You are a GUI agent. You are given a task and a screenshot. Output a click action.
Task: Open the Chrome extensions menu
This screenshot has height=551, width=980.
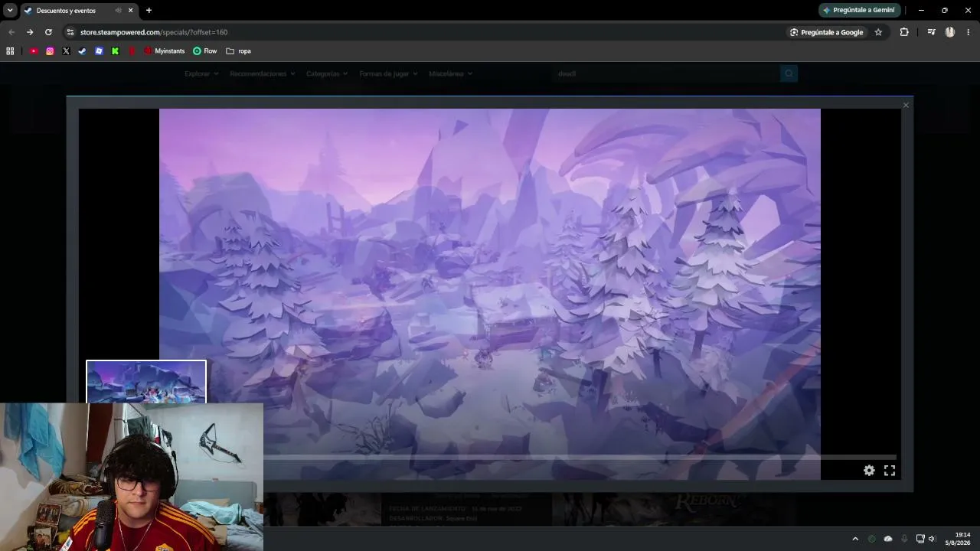pos(904,32)
